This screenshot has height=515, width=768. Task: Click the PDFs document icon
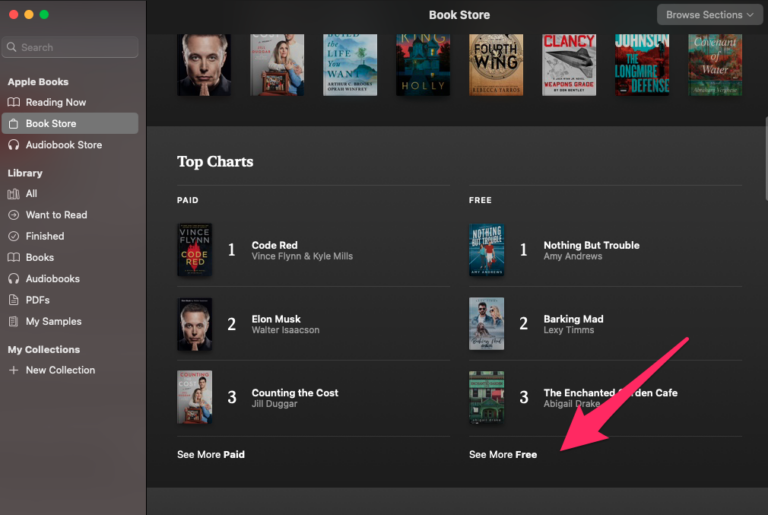pos(14,300)
